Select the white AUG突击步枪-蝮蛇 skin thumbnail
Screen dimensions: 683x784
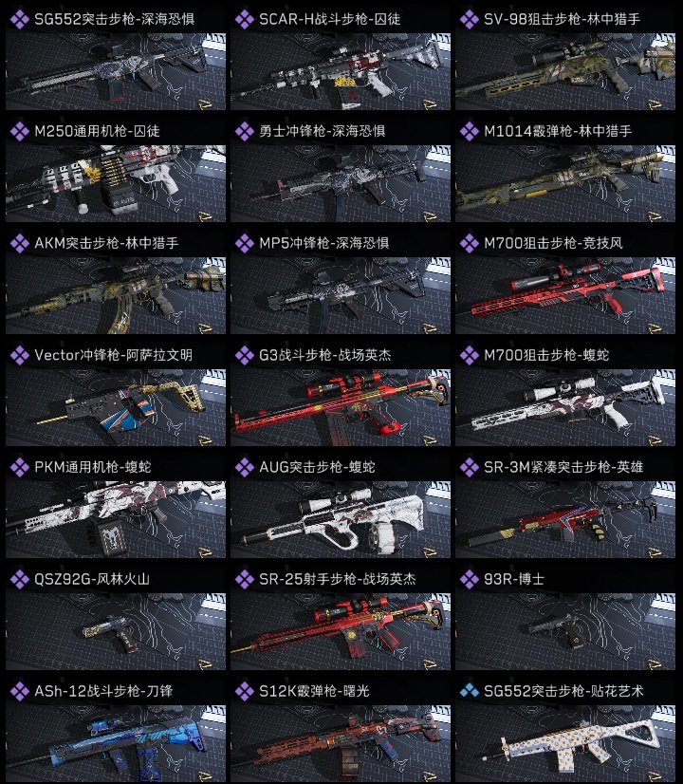[x=341, y=519]
